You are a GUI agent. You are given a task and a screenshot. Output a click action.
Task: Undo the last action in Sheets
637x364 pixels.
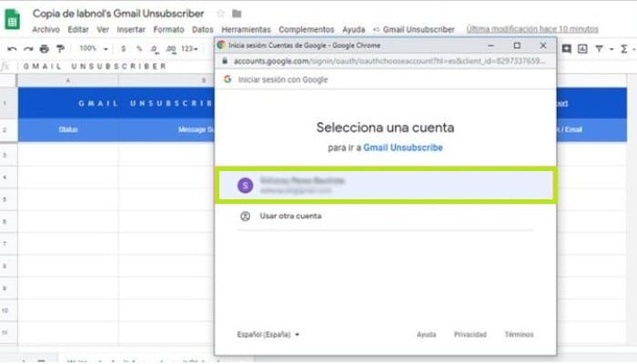point(12,49)
